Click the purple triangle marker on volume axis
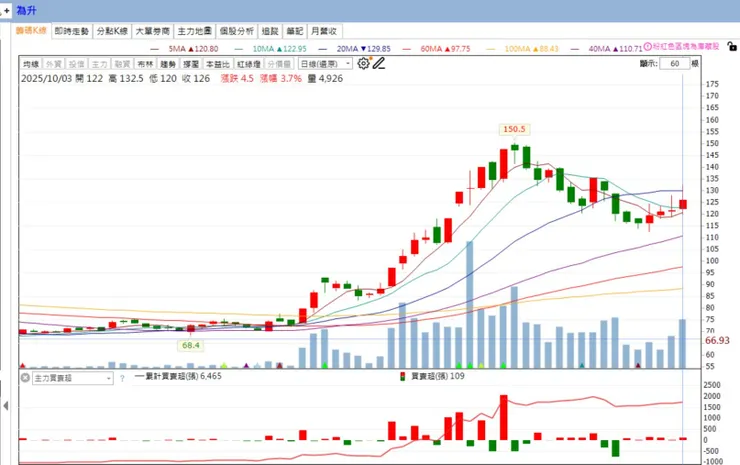The image size is (740, 465). (246, 365)
